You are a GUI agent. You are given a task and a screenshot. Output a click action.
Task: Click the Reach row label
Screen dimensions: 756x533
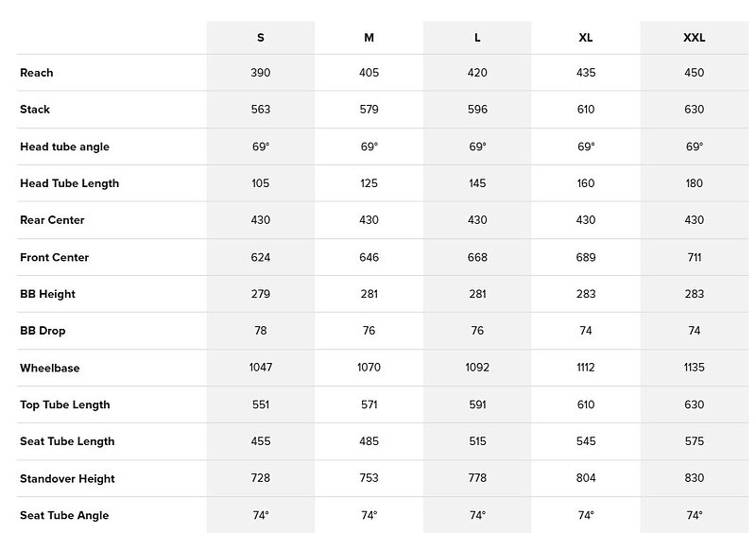click(x=37, y=73)
